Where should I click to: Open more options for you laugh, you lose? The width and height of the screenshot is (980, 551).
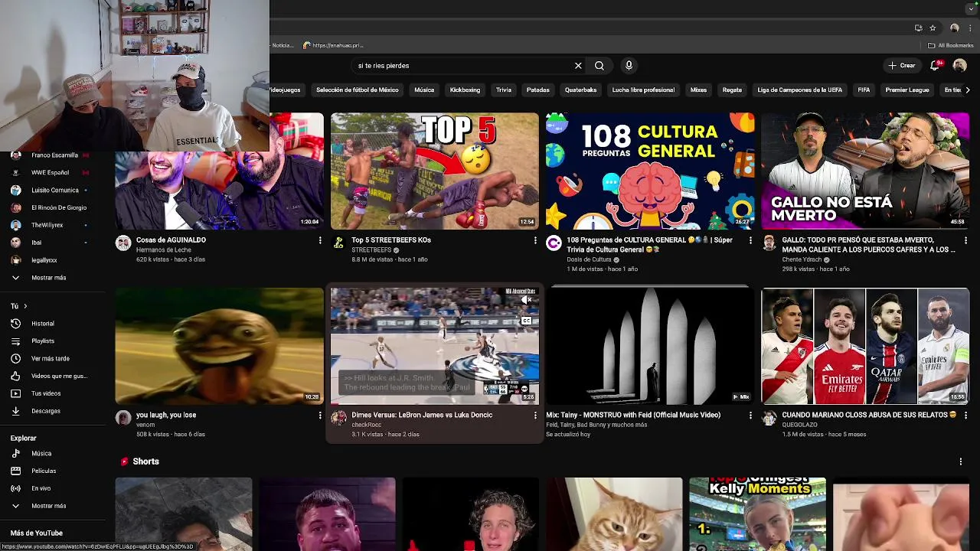(320, 416)
